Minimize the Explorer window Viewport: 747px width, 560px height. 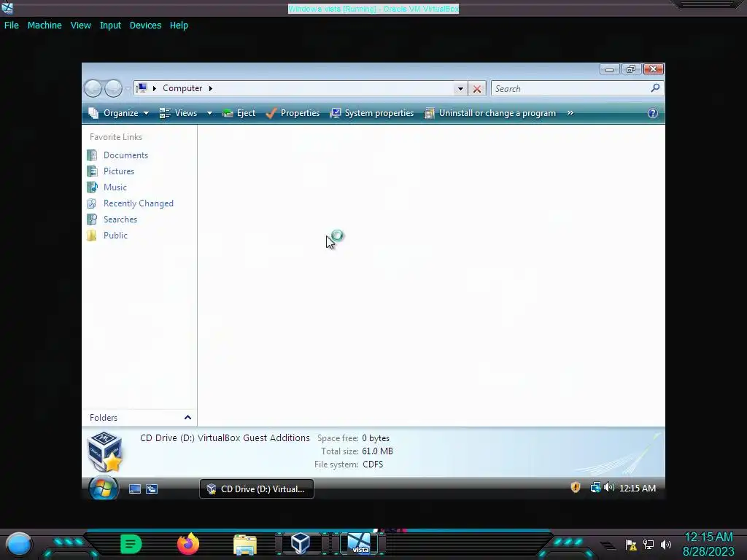tap(609, 69)
